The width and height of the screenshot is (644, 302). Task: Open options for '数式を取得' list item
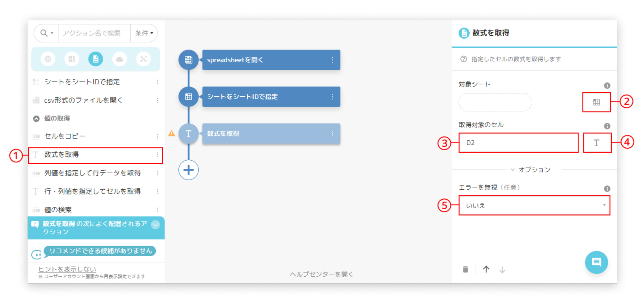158,155
